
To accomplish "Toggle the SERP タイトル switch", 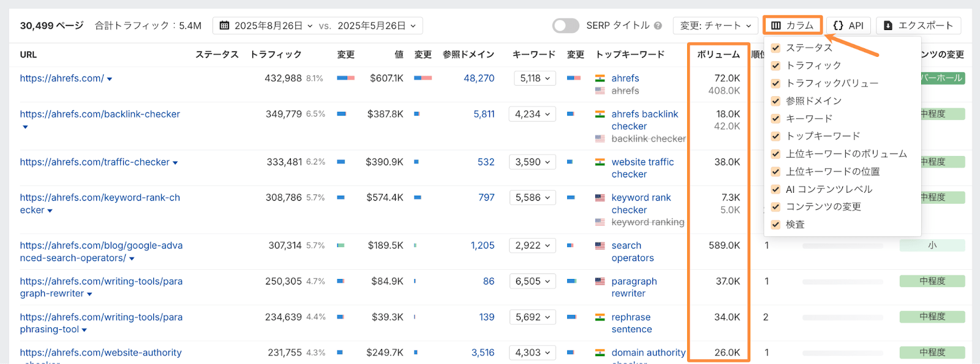I will click(565, 26).
